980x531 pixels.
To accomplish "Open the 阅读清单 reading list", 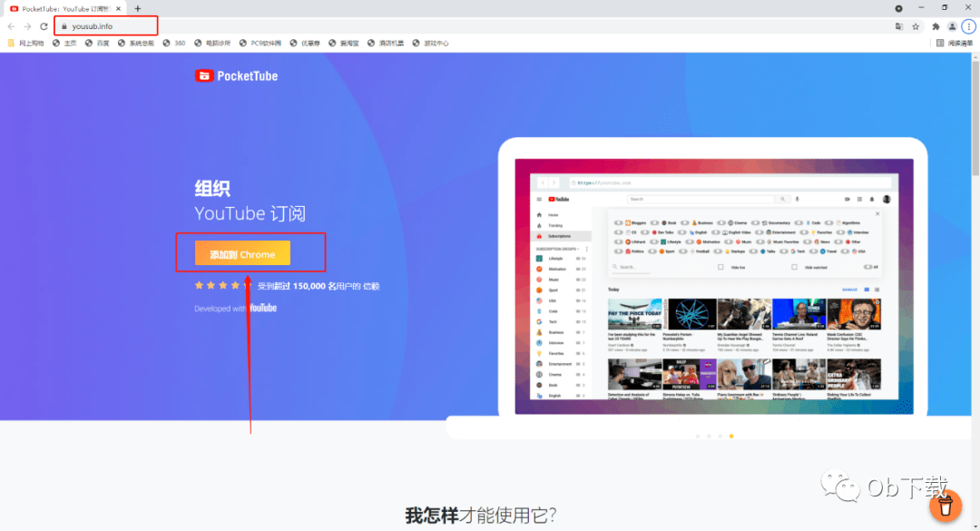I will tap(955, 44).
